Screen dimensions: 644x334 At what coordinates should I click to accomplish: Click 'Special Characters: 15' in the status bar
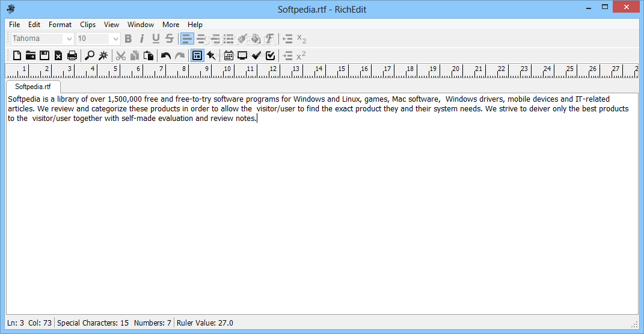pos(93,323)
